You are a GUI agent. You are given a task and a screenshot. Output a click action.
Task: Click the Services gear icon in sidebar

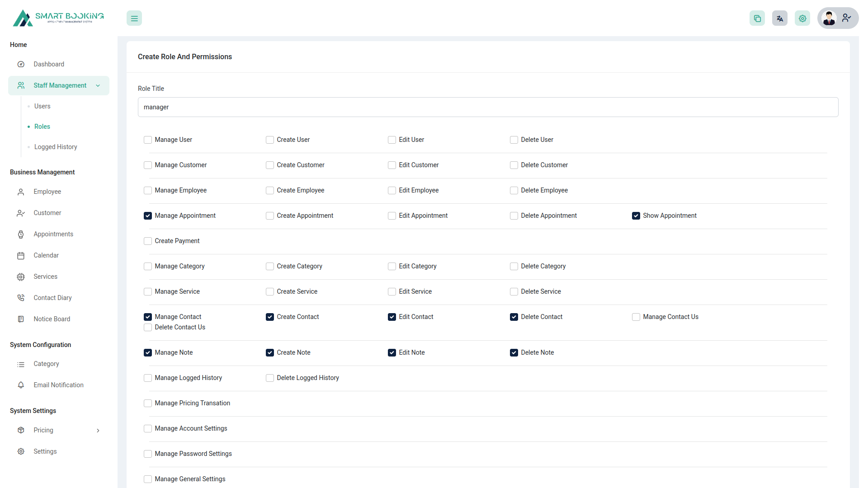(x=21, y=277)
